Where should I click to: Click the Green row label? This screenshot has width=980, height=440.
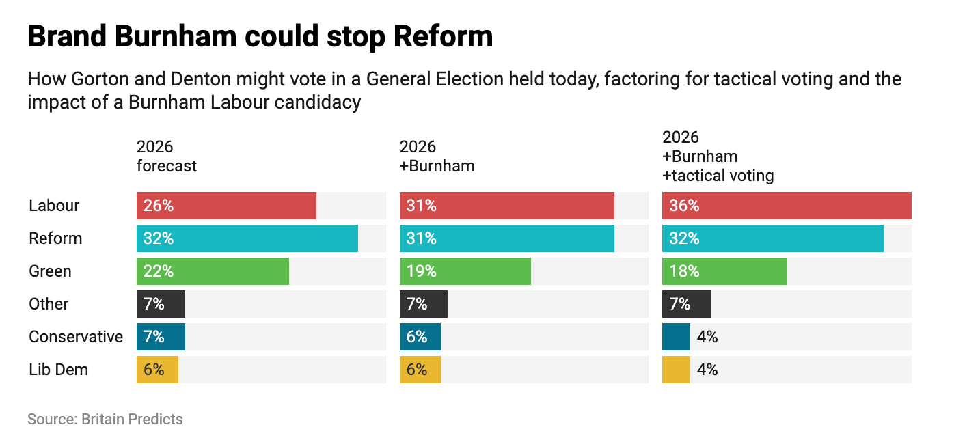pos(50,271)
